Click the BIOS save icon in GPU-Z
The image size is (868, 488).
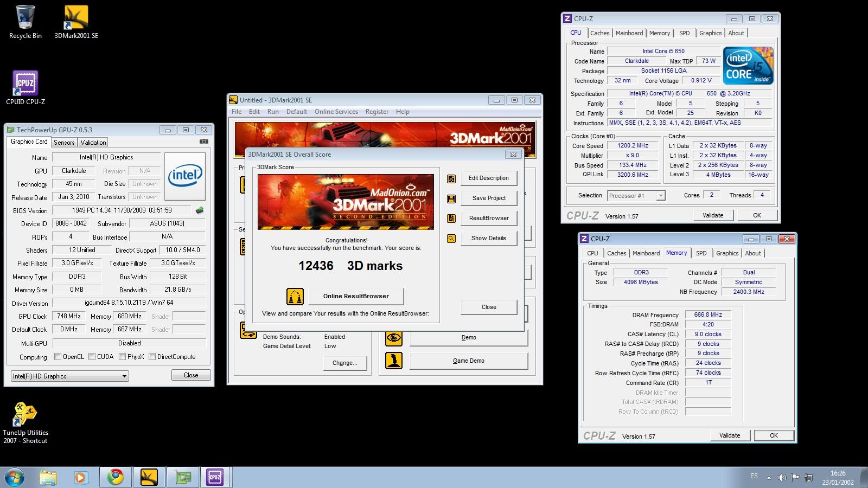click(x=200, y=210)
